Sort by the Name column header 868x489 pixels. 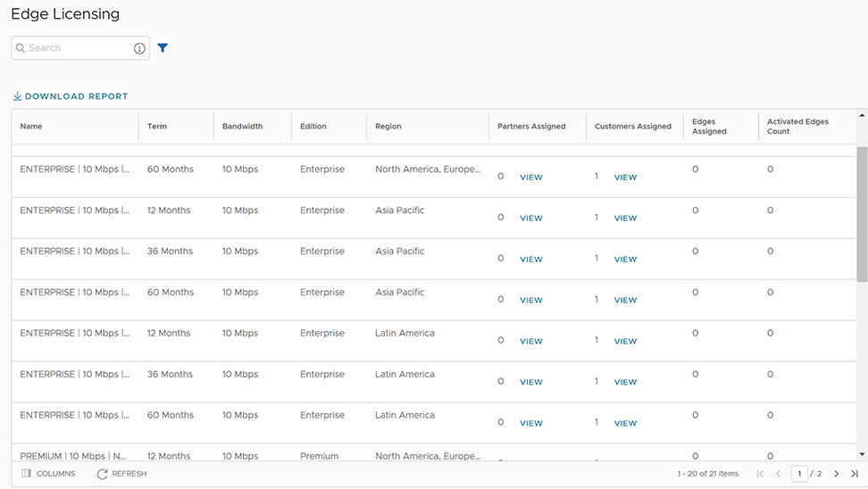(31, 127)
